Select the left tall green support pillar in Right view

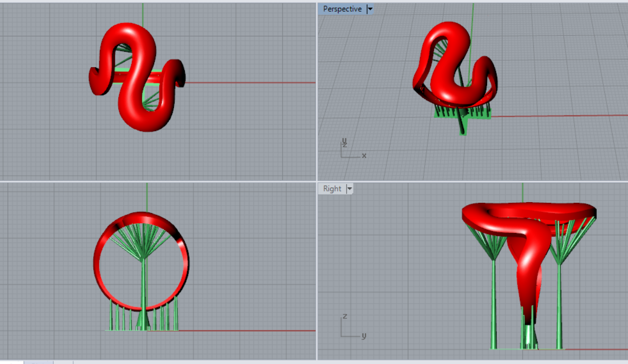[x=494, y=302]
